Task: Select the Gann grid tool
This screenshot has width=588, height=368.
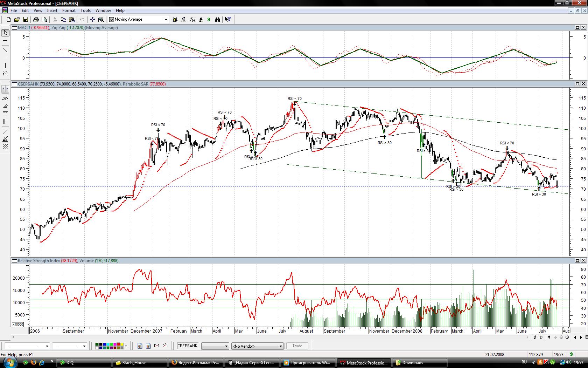Action: point(5,147)
